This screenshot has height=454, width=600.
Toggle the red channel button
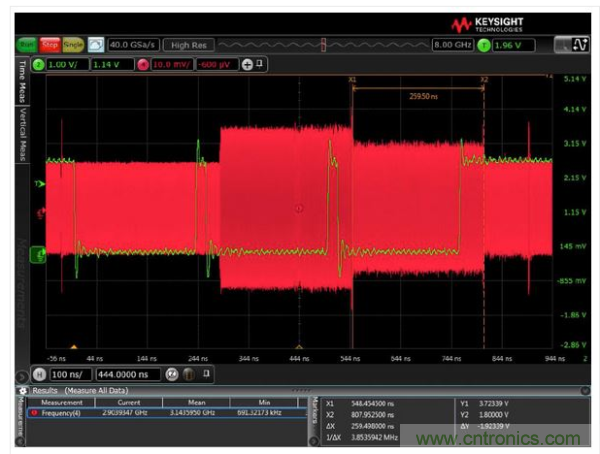pos(143,65)
